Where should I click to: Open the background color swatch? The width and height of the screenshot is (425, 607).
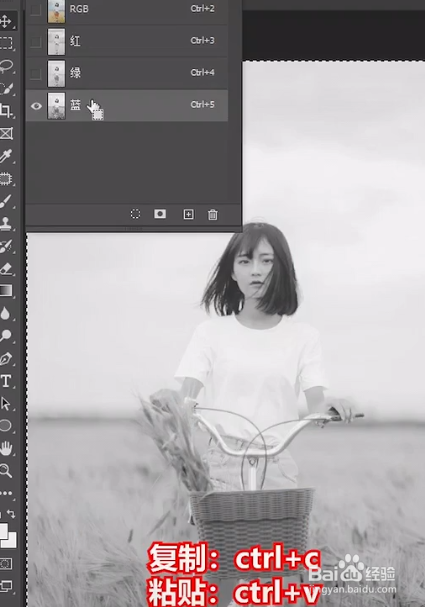tap(11, 541)
